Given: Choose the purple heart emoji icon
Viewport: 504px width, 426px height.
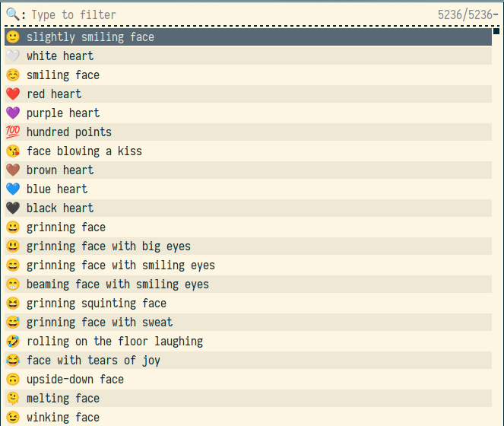Looking at the screenshot, I should (12, 113).
